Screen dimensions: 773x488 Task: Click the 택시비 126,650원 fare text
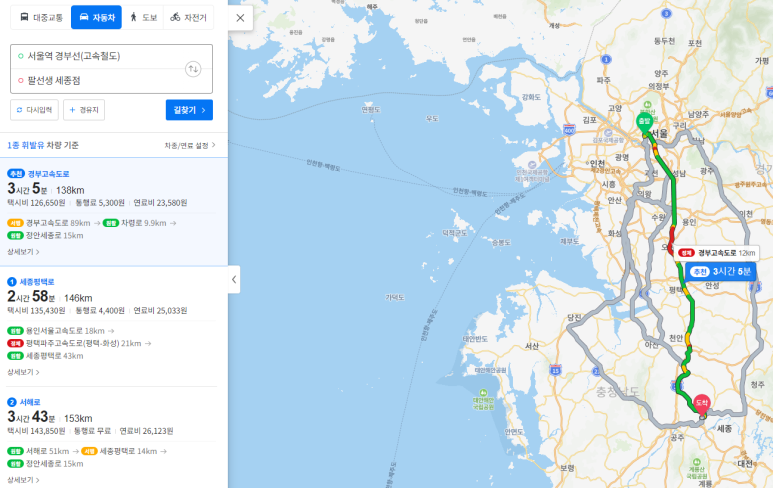pyautogui.click(x=36, y=203)
